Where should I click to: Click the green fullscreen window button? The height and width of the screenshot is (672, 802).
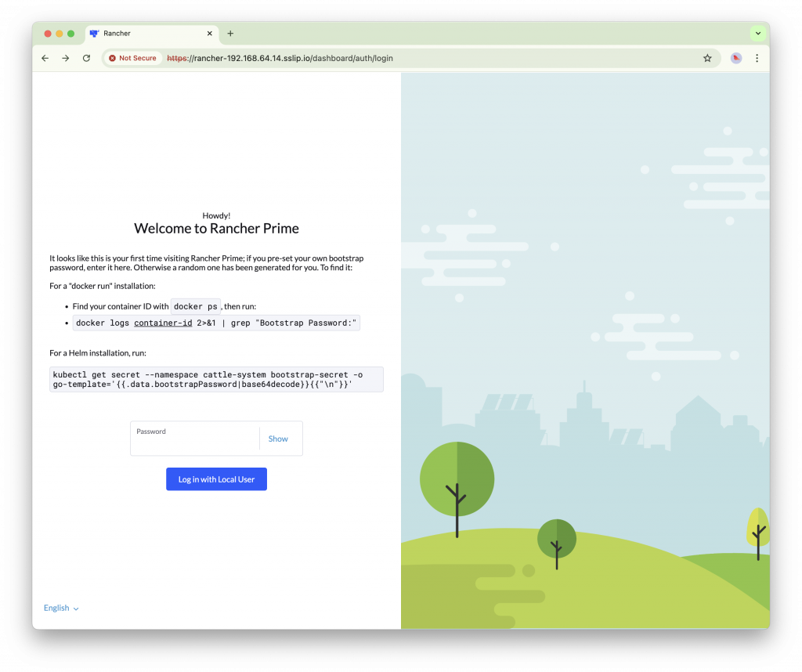point(70,34)
